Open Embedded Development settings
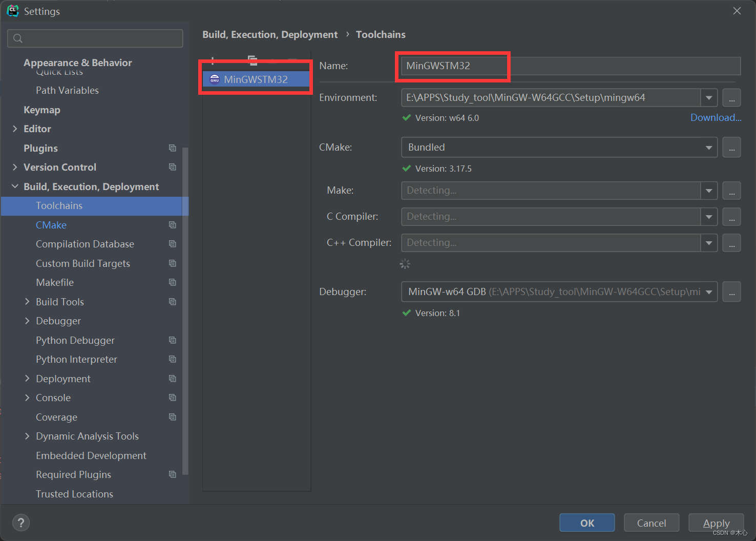756x541 pixels. click(91, 455)
